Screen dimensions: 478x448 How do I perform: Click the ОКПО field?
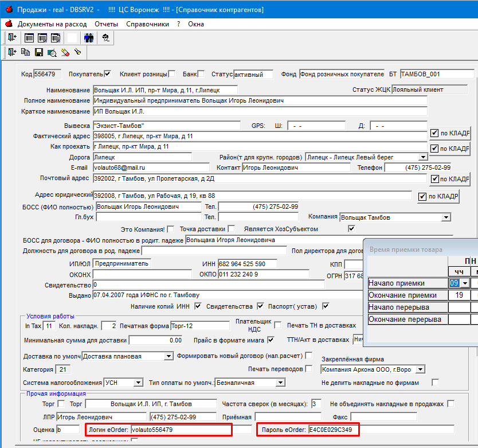pyautogui.click(x=264, y=274)
